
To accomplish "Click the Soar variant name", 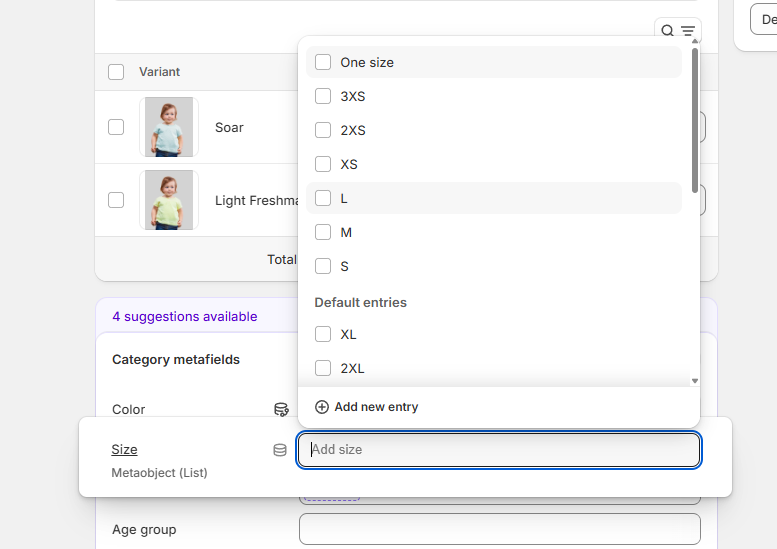I will point(229,127).
